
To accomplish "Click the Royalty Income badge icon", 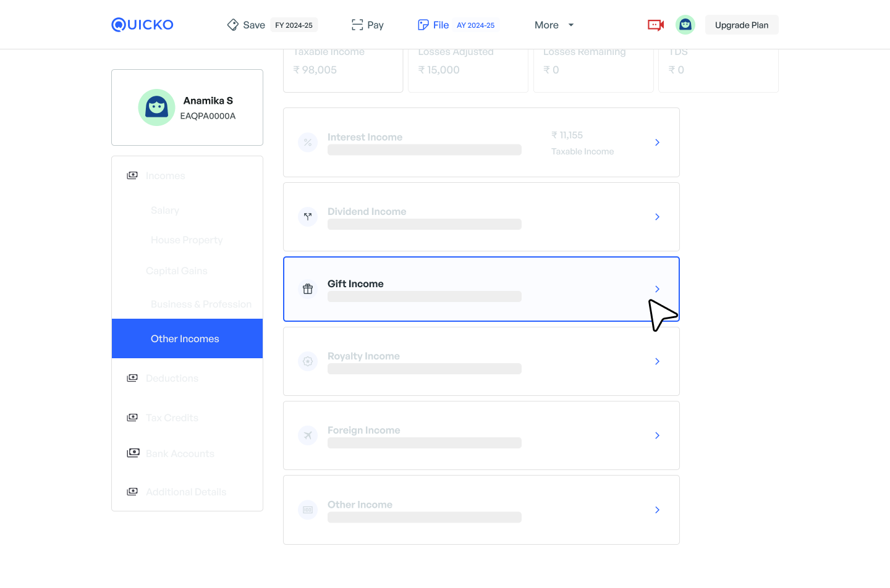I will coord(308,361).
